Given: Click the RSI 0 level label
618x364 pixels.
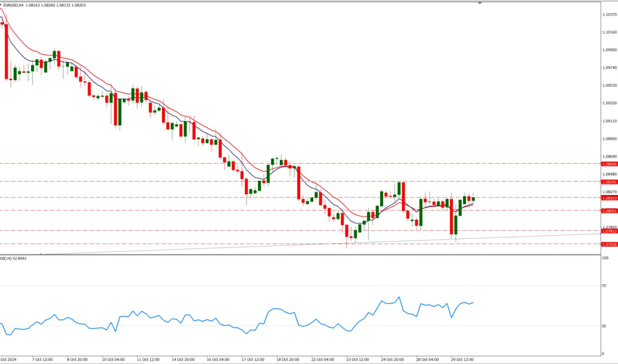Looking at the screenshot, I should tap(603, 354).
